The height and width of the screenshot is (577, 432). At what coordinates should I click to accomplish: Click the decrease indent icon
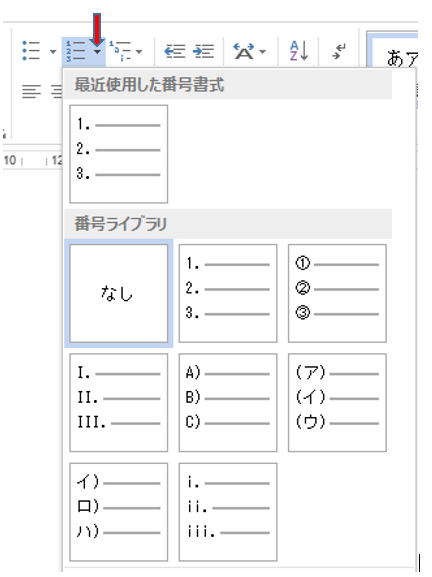(x=175, y=51)
